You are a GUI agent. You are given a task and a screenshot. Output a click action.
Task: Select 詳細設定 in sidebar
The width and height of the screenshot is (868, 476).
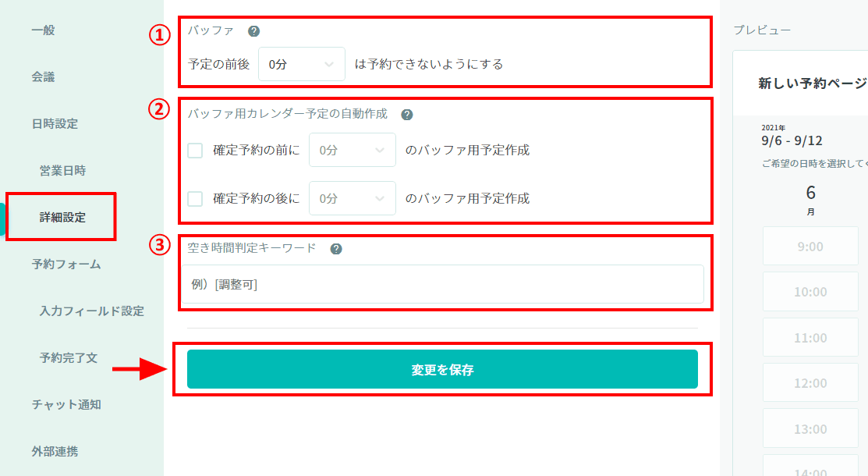[x=62, y=217]
